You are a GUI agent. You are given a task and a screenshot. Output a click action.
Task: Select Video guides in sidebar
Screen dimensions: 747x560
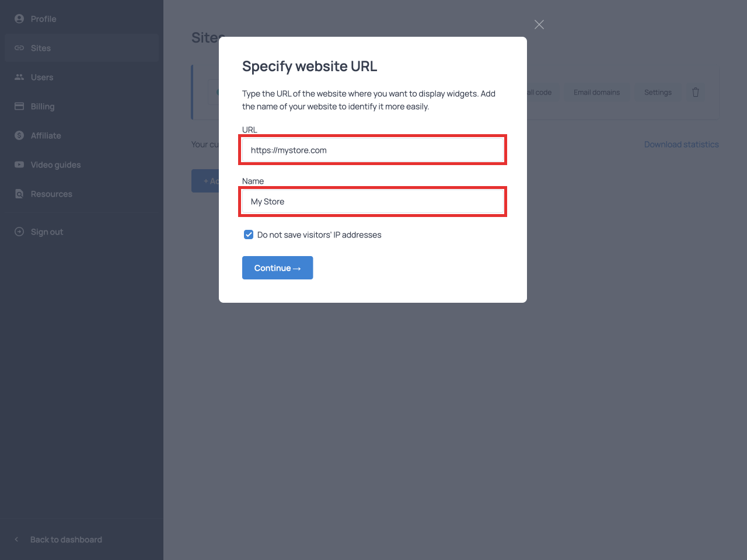(x=55, y=164)
